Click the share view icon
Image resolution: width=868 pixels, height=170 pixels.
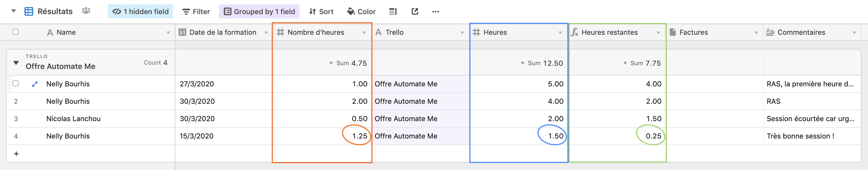(x=415, y=12)
